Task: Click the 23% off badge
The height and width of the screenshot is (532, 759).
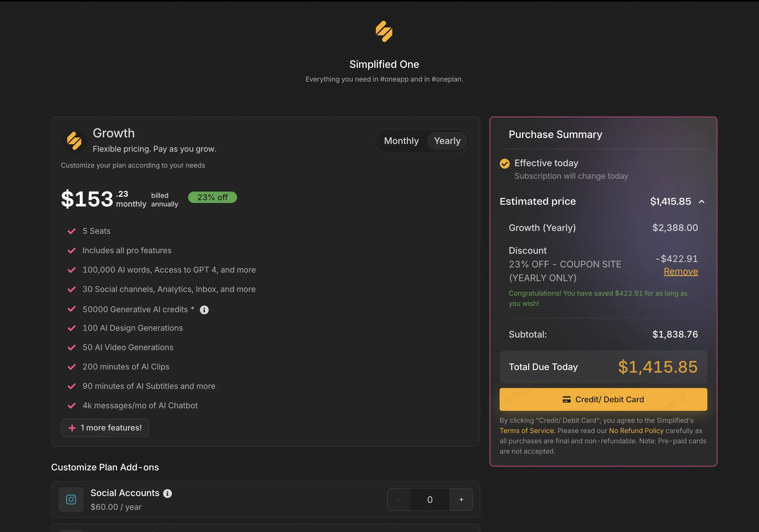Action: [x=212, y=198]
